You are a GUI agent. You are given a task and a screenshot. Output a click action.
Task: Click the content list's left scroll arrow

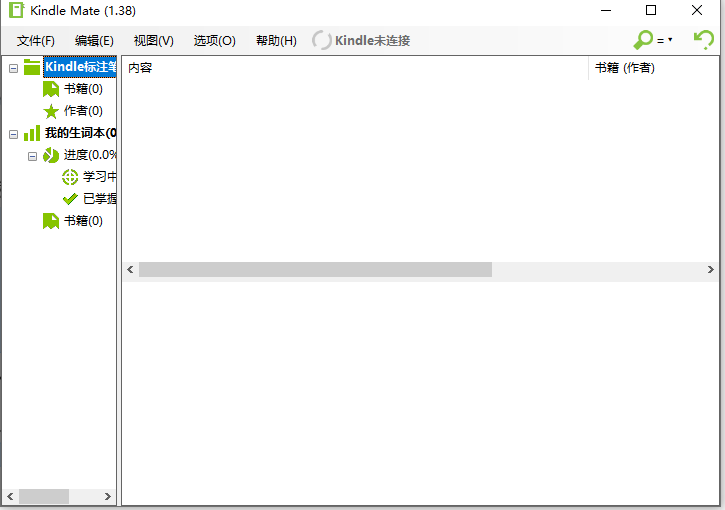[130, 270]
